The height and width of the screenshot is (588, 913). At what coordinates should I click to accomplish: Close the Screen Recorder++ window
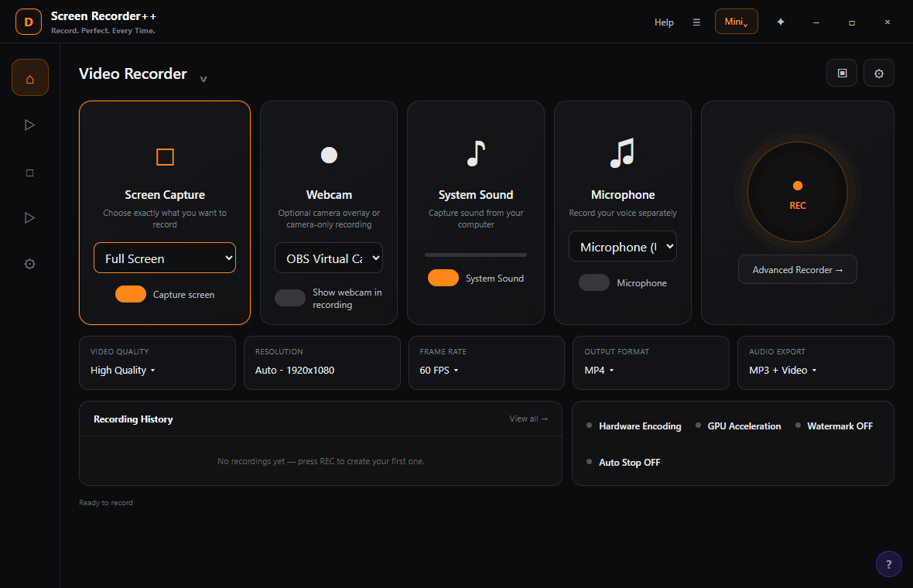[887, 22]
